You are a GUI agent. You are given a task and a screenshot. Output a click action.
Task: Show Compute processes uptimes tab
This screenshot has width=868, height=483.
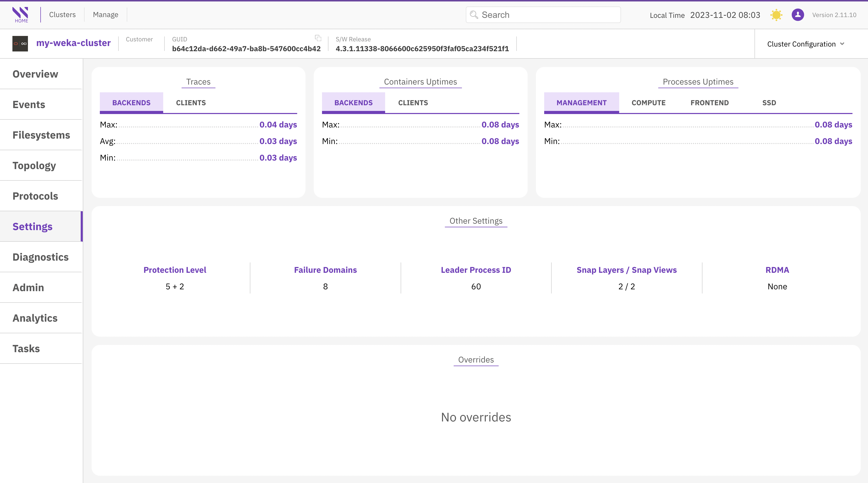648,103
